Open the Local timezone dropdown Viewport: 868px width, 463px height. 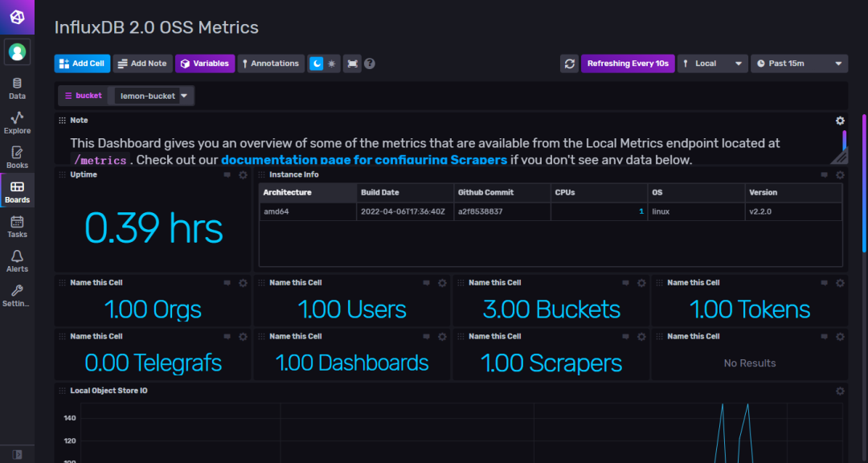click(712, 63)
